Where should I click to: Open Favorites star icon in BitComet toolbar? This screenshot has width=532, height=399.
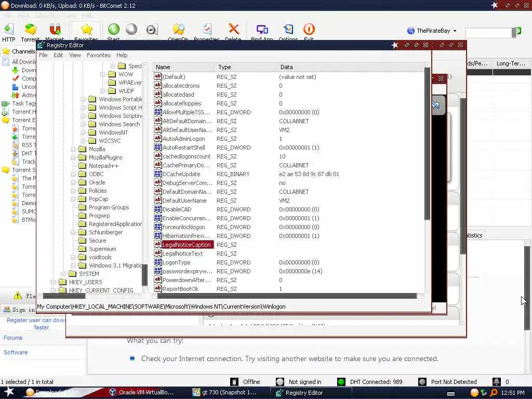coord(86,30)
